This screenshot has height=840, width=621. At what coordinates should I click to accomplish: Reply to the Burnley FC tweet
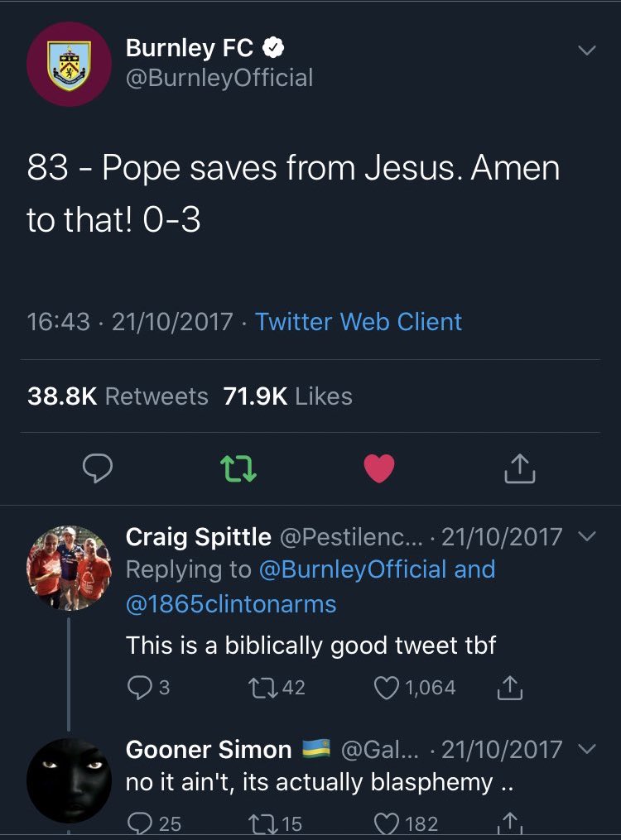pos(99,469)
